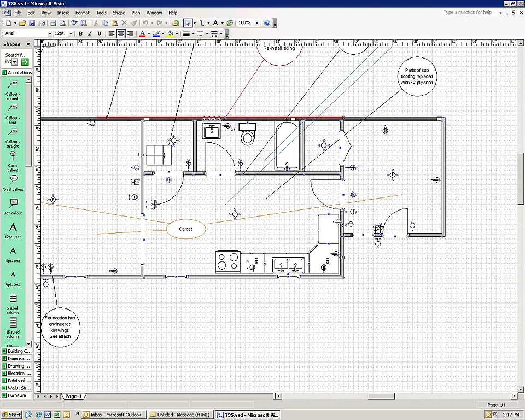
Task: Expand the font size dropdown
Action: [71, 33]
